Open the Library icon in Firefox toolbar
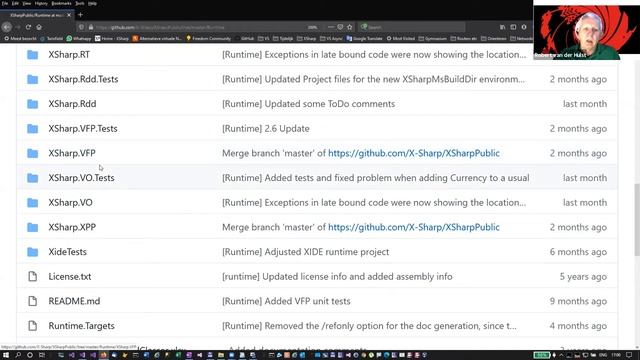 coord(502,27)
